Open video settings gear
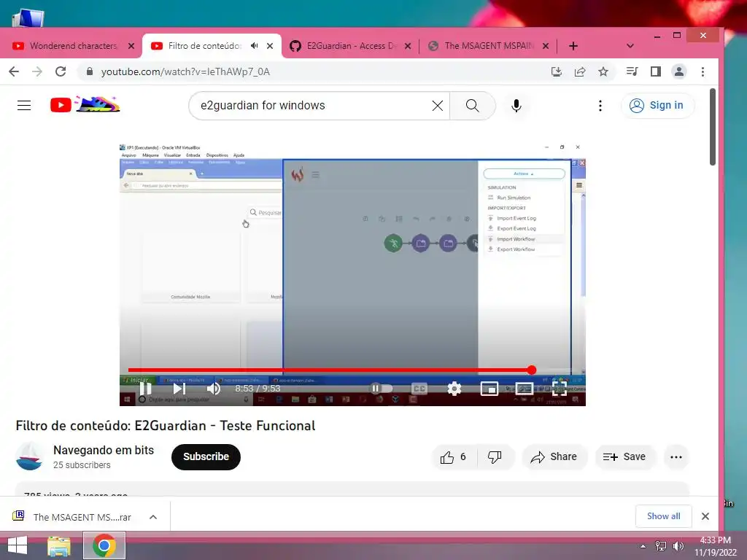The image size is (747, 560). tap(454, 389)
